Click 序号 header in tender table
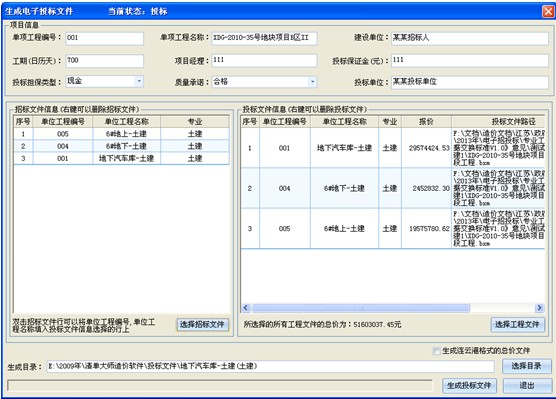This screenshot has height=399, width=556. point(23,122)
